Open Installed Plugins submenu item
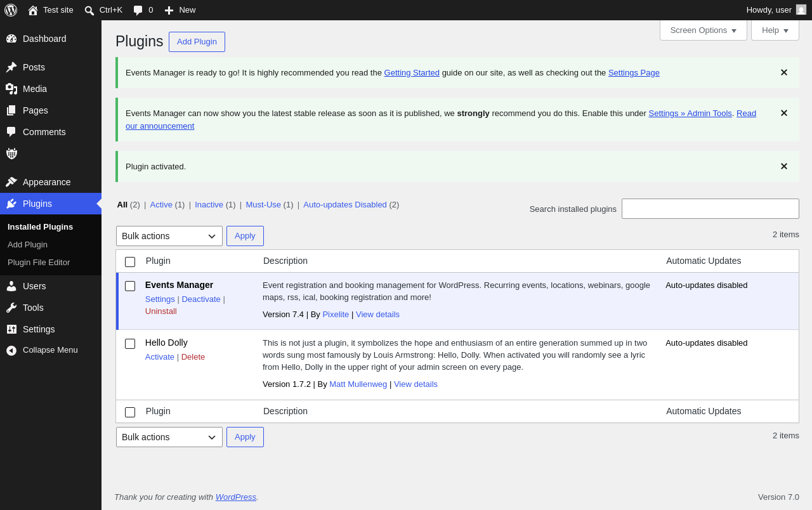This screenshot has height=510, width=812. coord(40,227)
